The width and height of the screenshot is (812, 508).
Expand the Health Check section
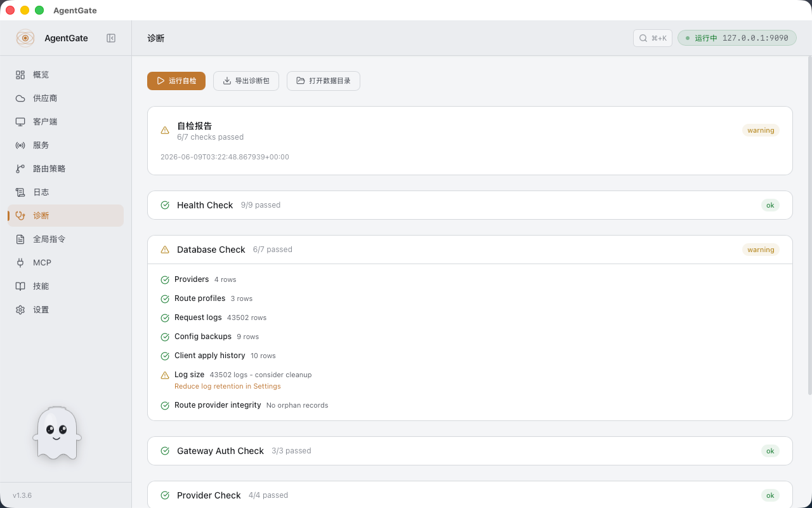(x=470, y=205)
